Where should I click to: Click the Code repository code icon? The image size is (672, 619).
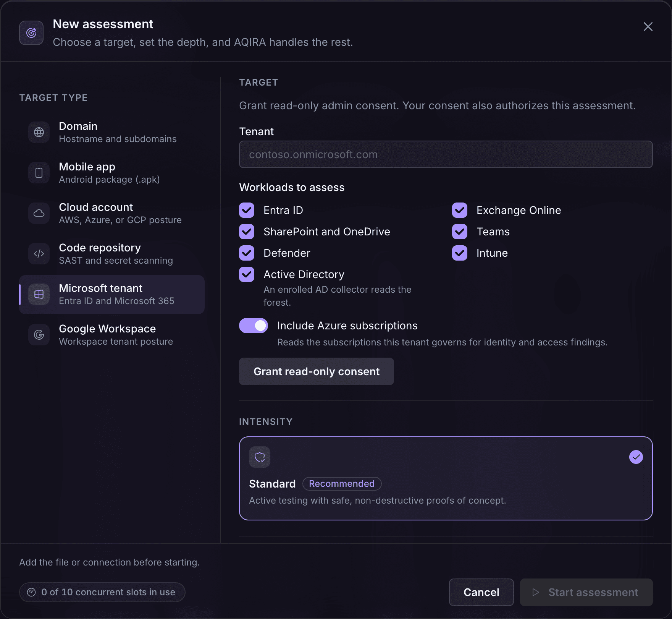(x=39, y=254)
